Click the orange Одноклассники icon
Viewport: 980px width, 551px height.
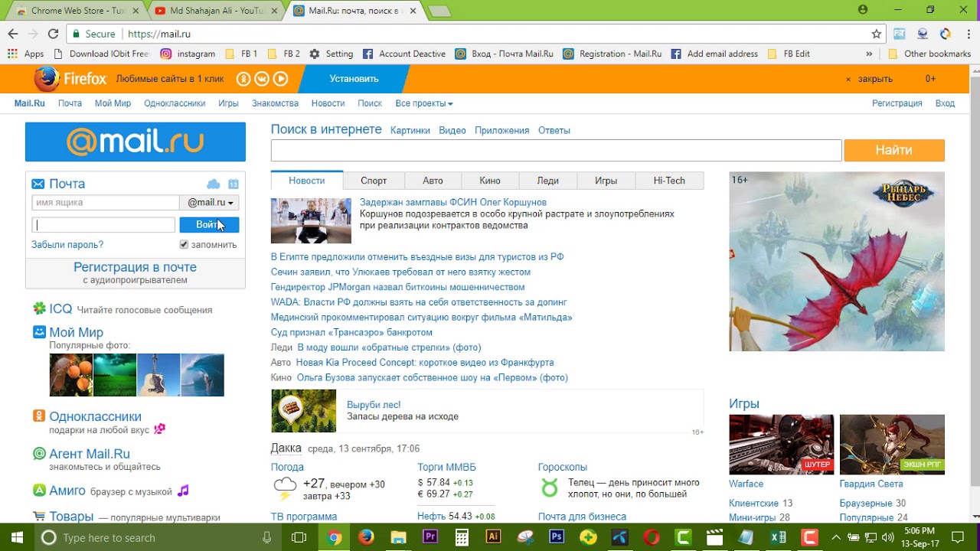tap(39, 416)
